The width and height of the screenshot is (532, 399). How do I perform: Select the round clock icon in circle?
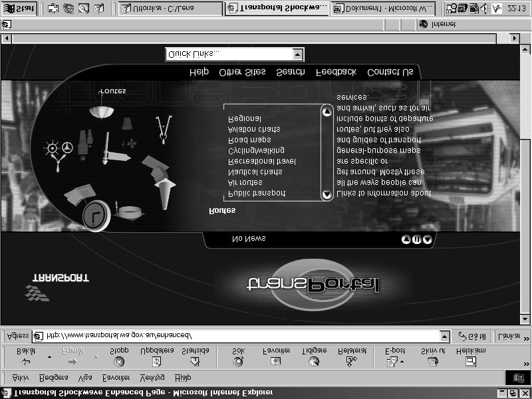[x=96, y=215]
